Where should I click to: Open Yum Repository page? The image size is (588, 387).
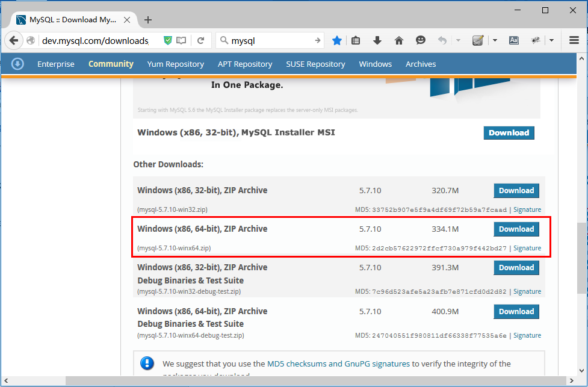pyautogui.click(x=176, y=64)
